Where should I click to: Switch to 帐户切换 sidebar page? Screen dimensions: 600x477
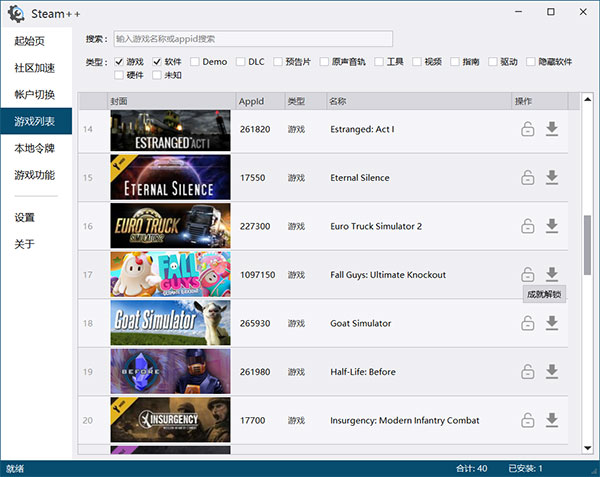(35, 95)
